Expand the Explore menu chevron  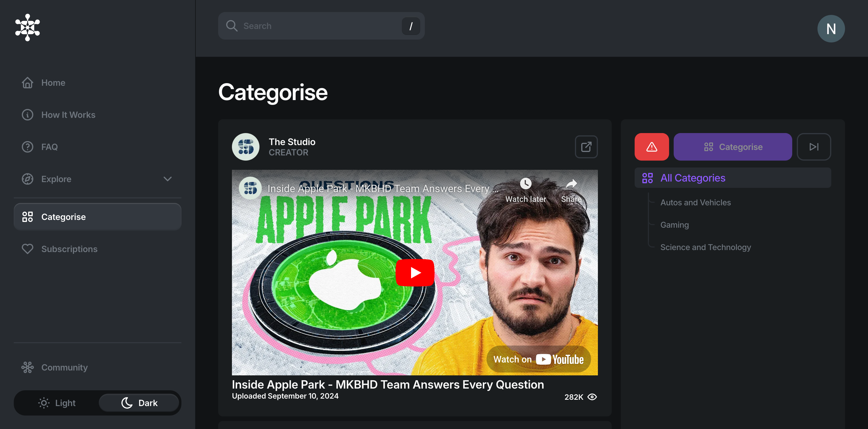(167, 179)
